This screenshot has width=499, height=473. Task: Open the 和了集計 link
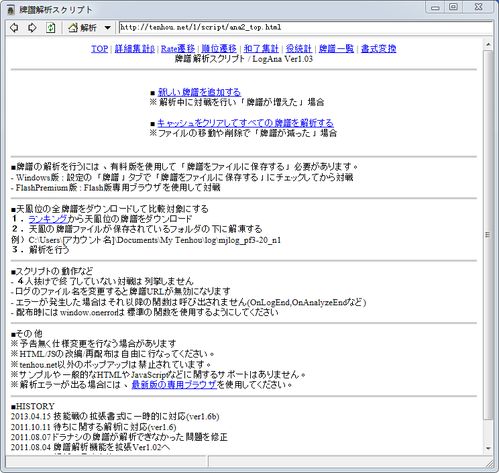pyautogui.click(x=261, y=49)
